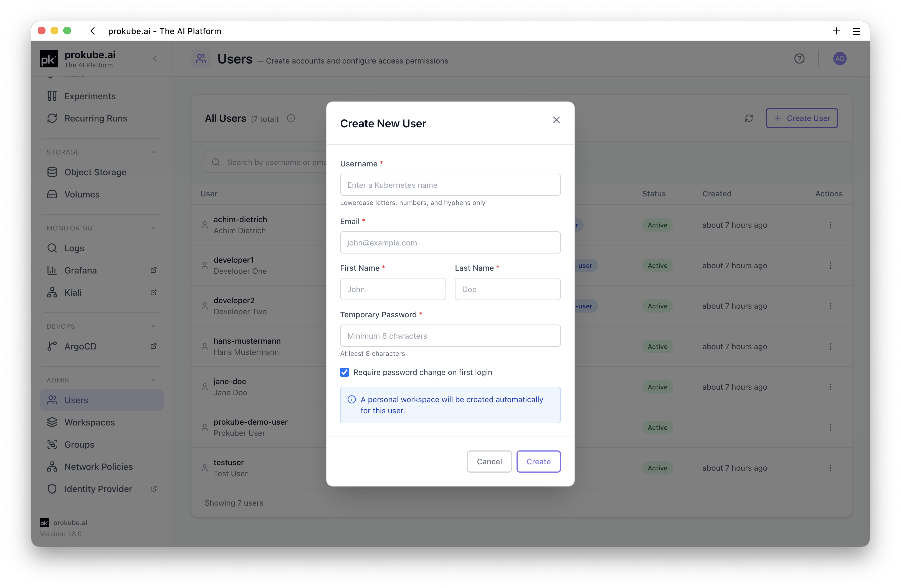This screenshot has width=901, height=588.
Task: Open Logs in sidebar
Action: (102, 248)
